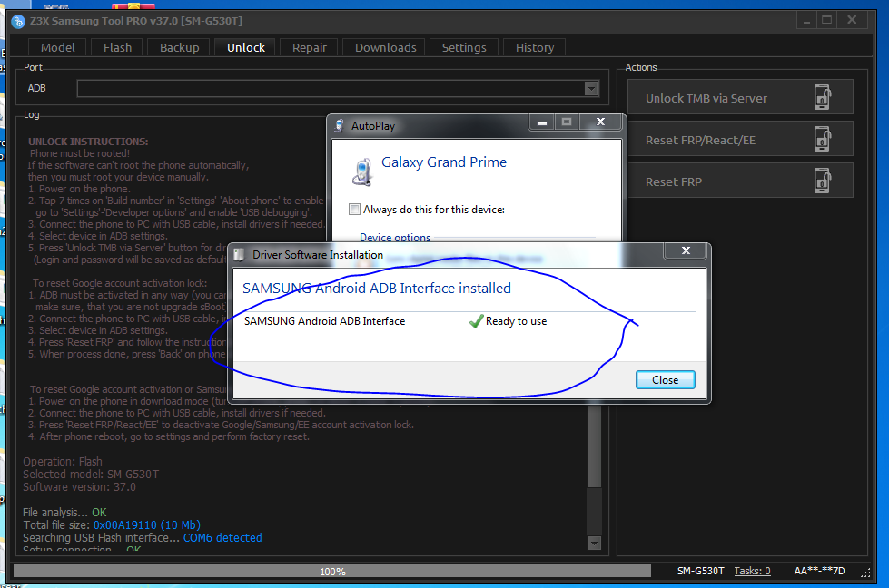Click the COM6 detected log text
889x588 pixels.
[222, 537]
